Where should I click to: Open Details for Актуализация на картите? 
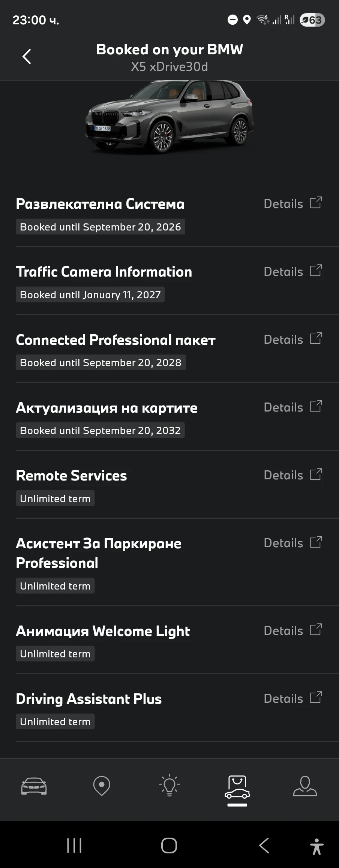(283, 407)
